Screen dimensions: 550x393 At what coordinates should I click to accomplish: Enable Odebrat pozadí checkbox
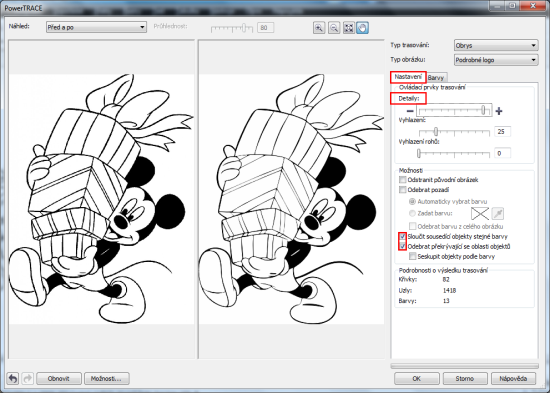pyautogui.click(x=403, y=190)
